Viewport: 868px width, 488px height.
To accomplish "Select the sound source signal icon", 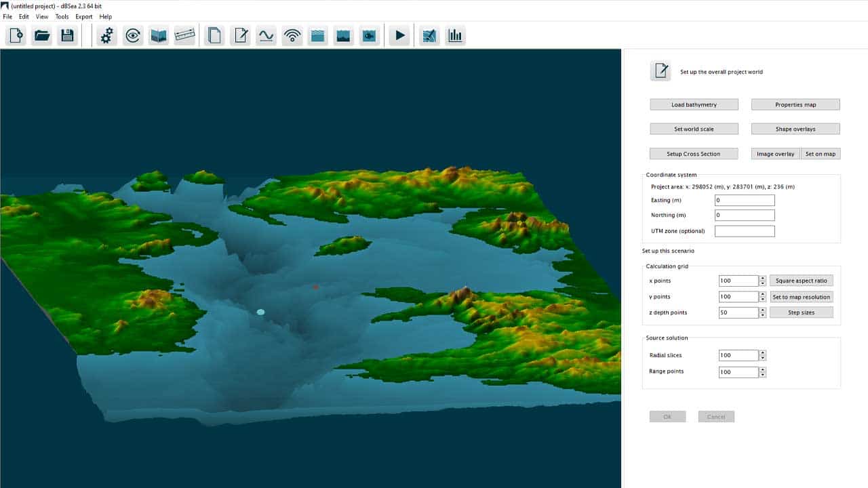I will pyautogui.click(x=292, y=36).
